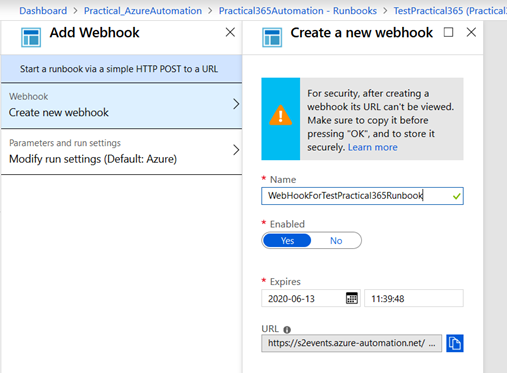Click the Expires field label
The height and width of the screenshot is (373, 507).
coord(285,282)
